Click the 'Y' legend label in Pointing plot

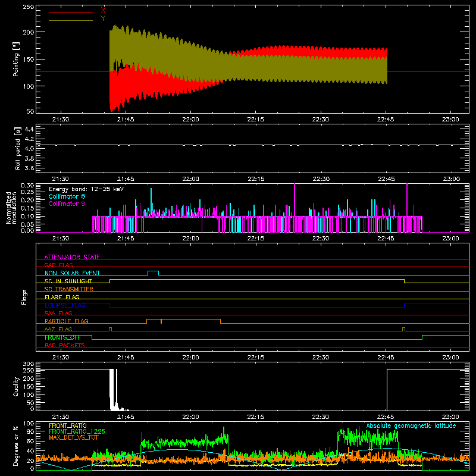click(x=103, y=18)
